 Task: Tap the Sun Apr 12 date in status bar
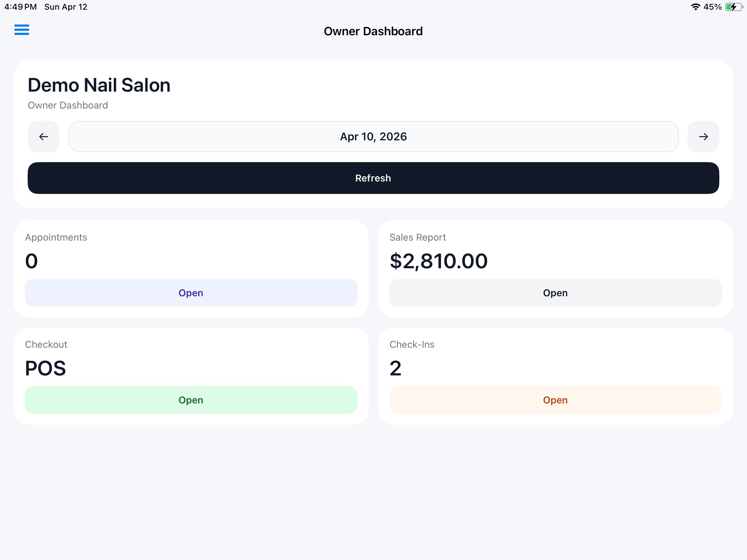point(66,7)
